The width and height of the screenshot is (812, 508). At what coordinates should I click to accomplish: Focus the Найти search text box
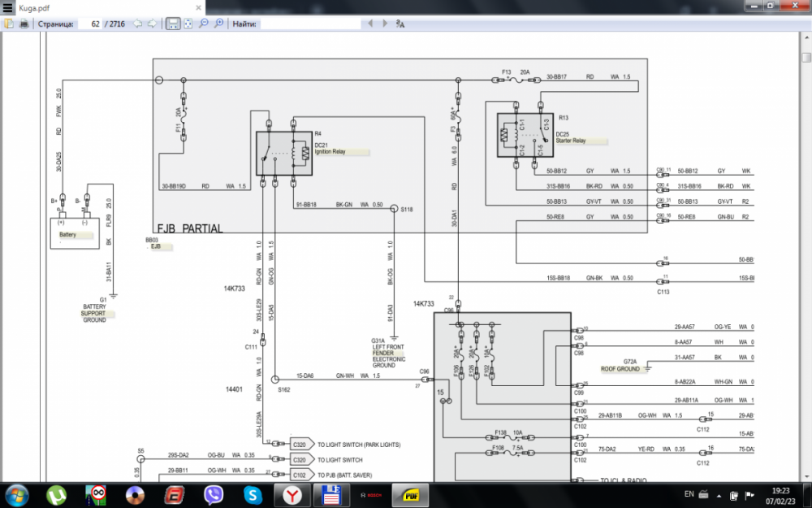coord(311,24)
